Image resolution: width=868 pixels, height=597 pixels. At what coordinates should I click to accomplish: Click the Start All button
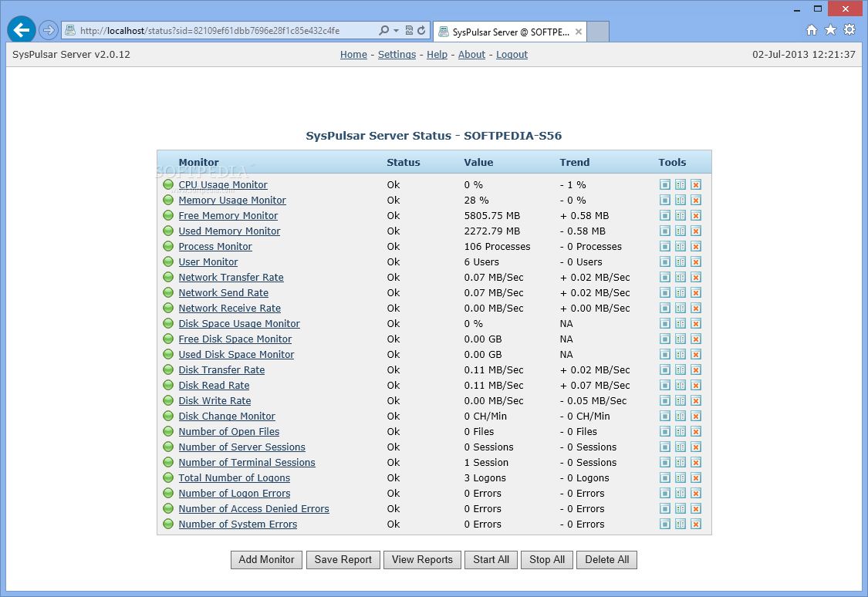click(x=491, y=559)
